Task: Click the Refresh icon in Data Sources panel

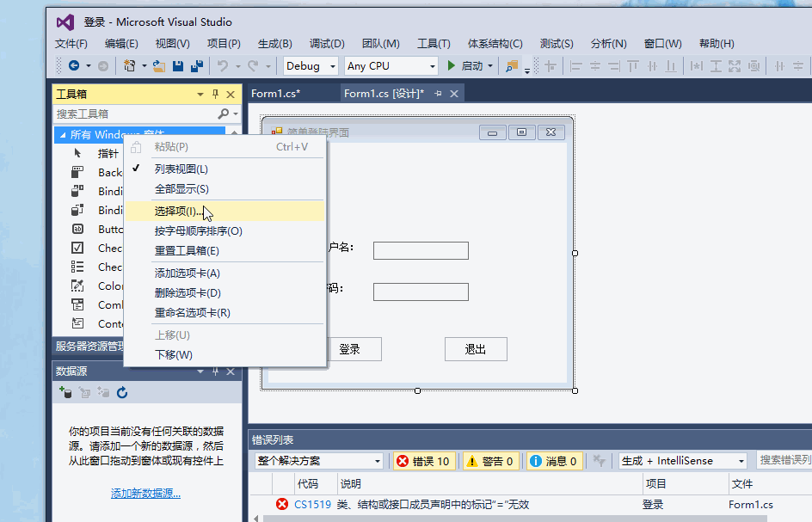Action: click(122, 392)
